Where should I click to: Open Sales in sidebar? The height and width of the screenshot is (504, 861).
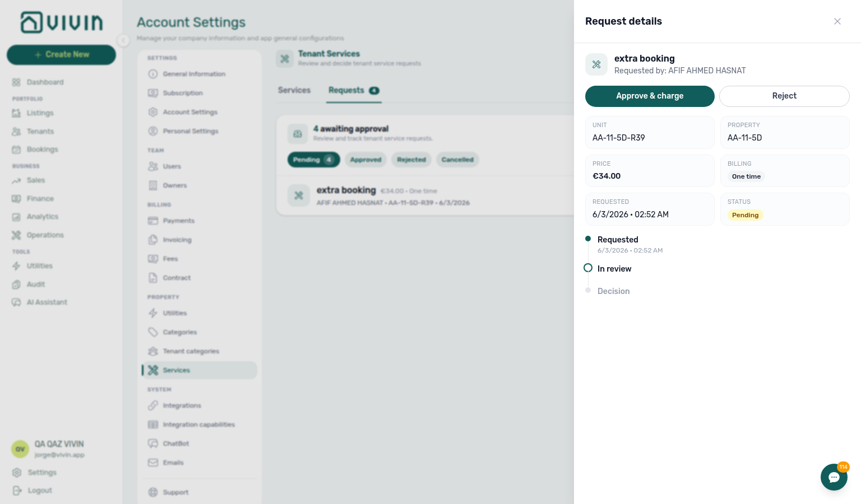point(29,180)
